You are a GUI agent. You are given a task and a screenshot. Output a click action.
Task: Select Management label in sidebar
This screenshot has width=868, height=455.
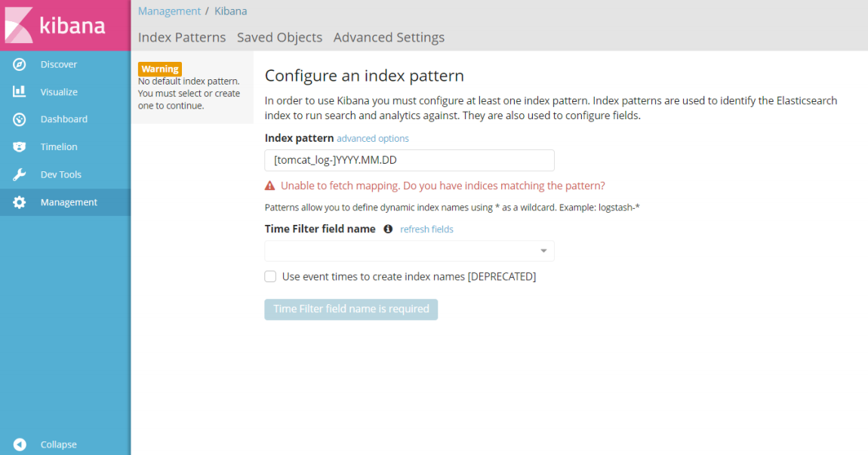click(69, 202)
